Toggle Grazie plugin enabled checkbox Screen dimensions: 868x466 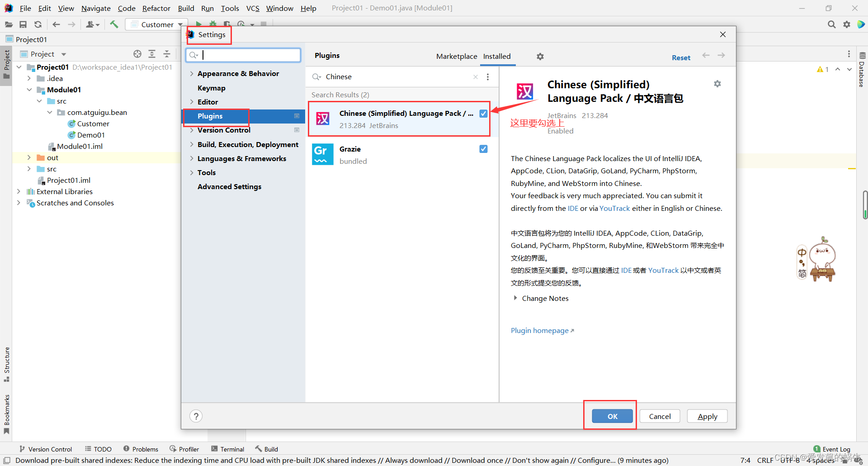483,149
